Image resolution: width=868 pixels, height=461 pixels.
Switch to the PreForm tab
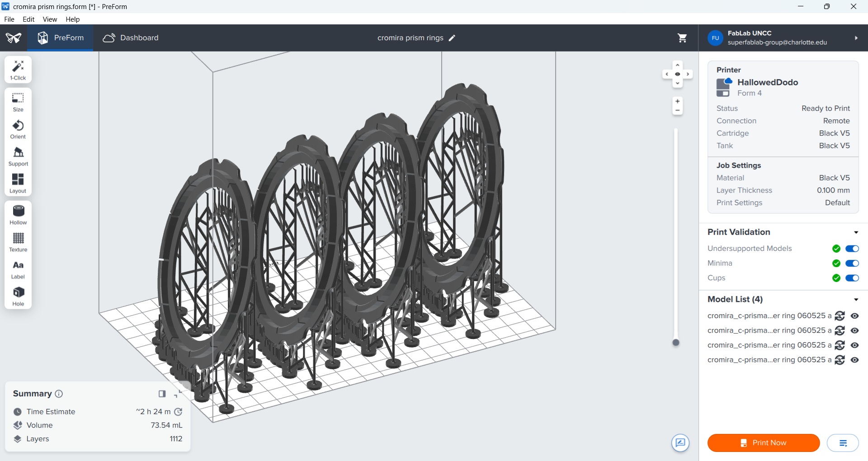click(x=60, y=38)
